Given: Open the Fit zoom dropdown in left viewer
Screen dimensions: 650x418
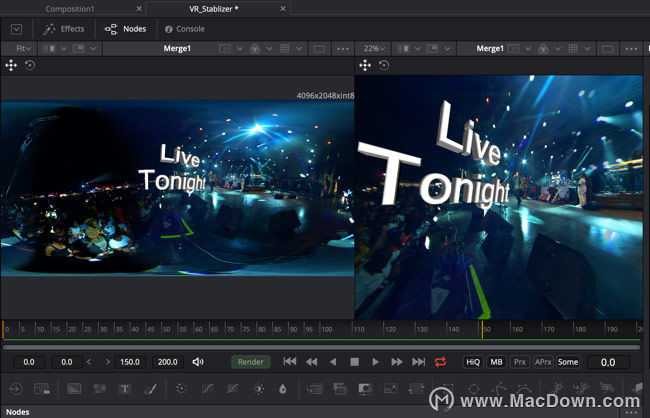Looking at the screenshot, I should (23, 49).
